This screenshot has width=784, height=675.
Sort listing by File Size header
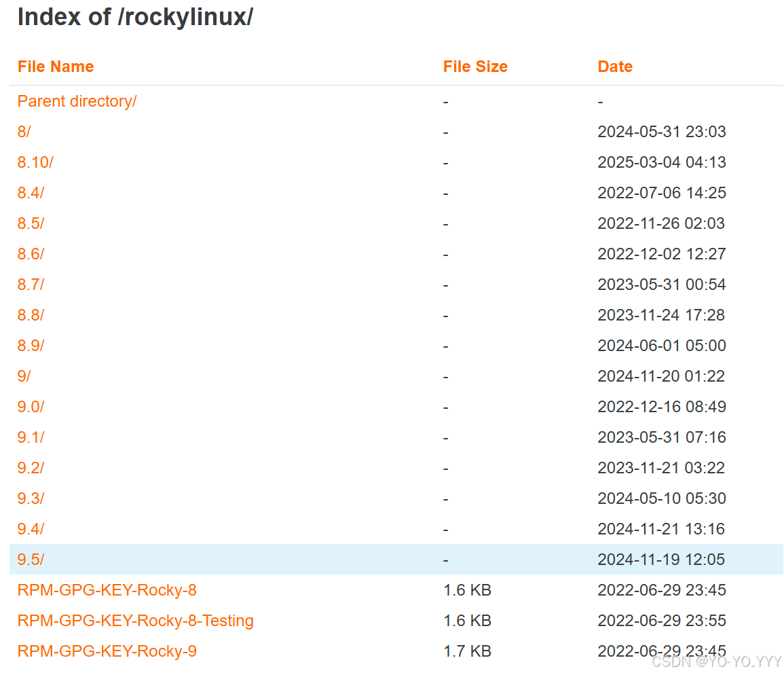[x=476, y=67]
